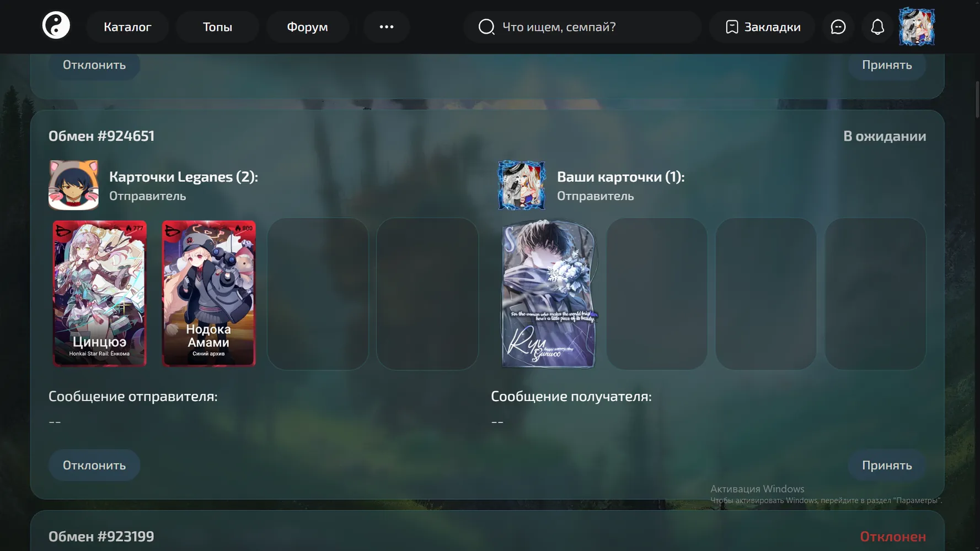Click the 'Сообщение отправителя:' label
980x551 pixels.
pyautogui.click(x=133, y=396)
